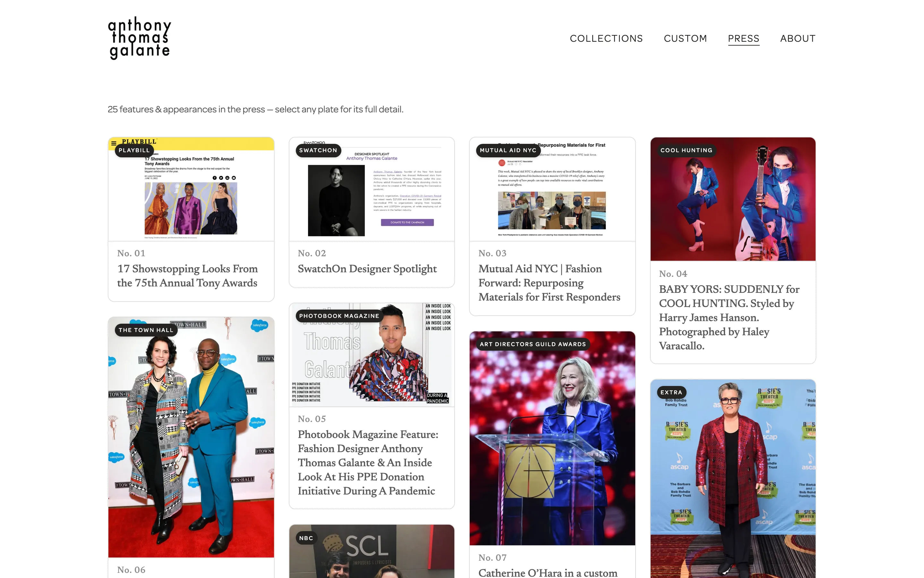
Task: Click the Art Directors Guild Awards badge
Action: tap(533, 344)
